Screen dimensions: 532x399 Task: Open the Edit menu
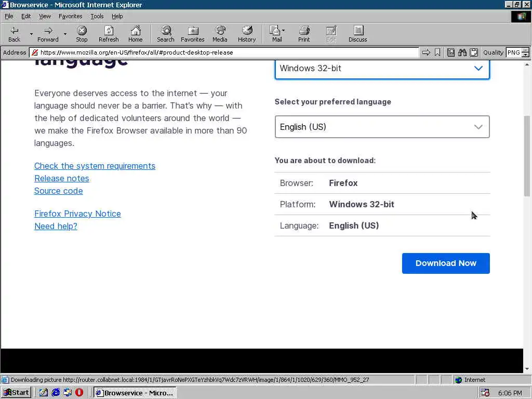click(26, 16)
